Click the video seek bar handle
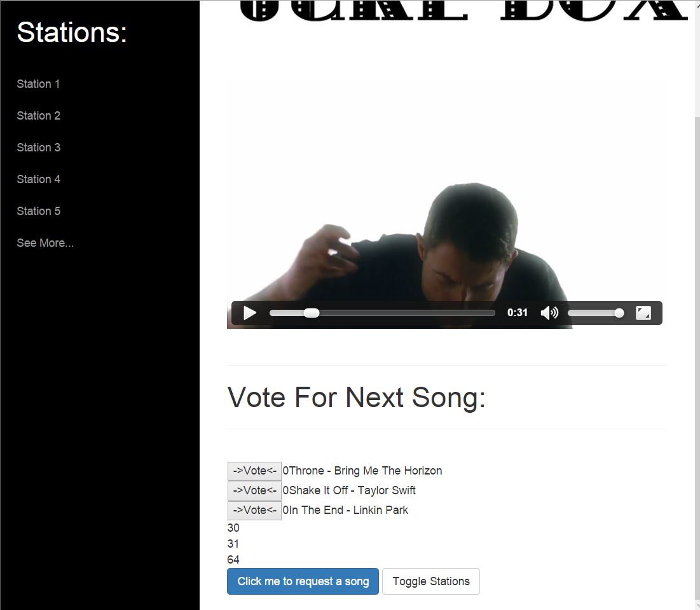700x610 pixels. 312,313
